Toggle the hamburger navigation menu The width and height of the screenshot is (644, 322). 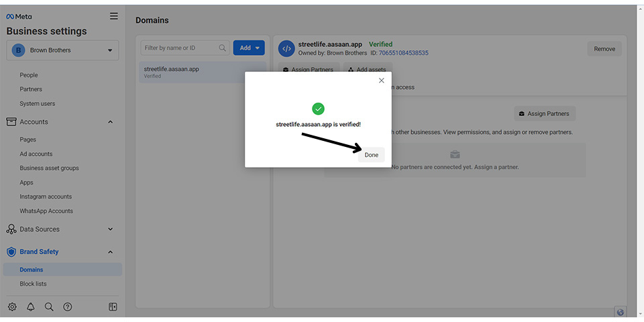114,16
